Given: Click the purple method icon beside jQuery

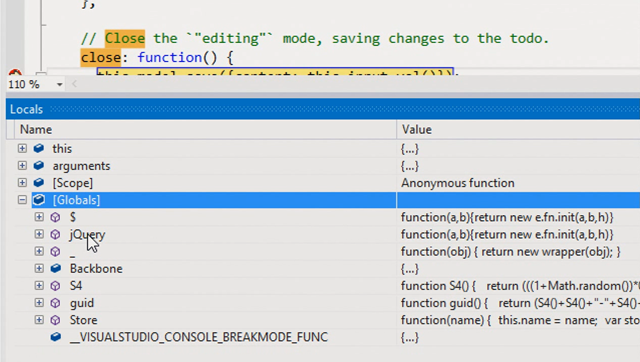Looking at the screenshot, I should [x=56, y=234].
